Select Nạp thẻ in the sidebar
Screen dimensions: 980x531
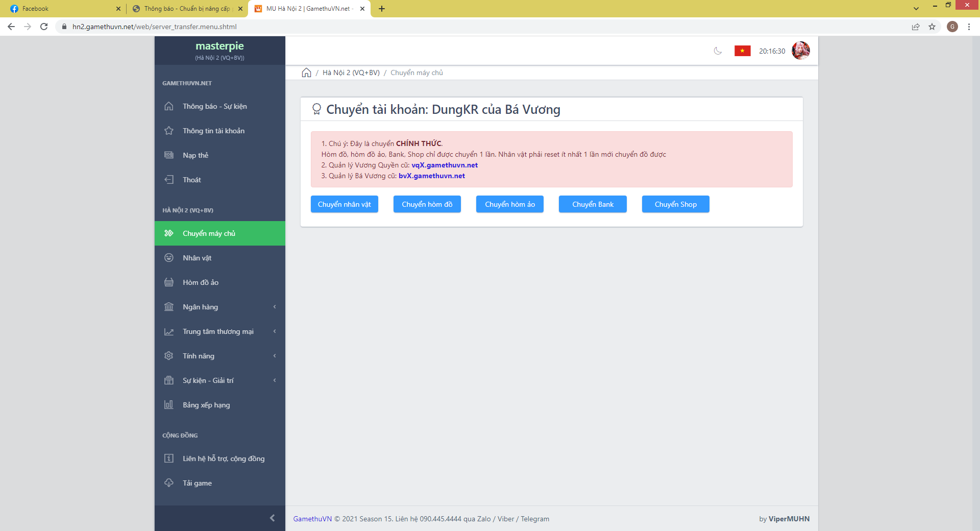pyautogui.click(x=195, y=155)
